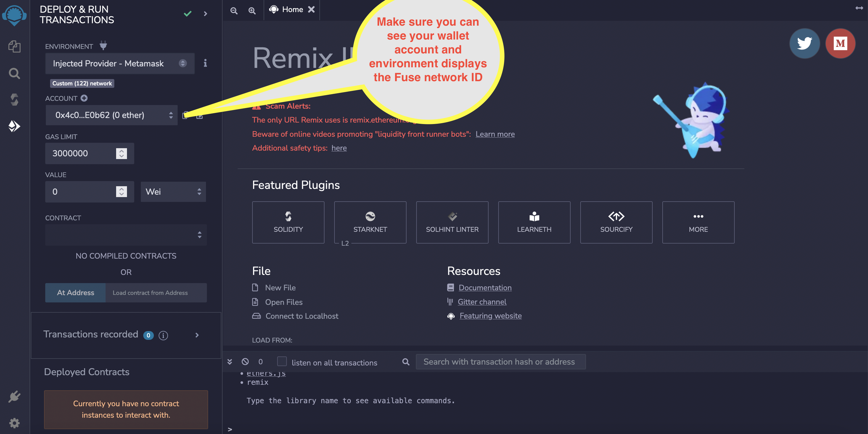Screen dimensions: 868x434
Task: Open the Solhint Linter featured plugin
Action: coord(452,222)
